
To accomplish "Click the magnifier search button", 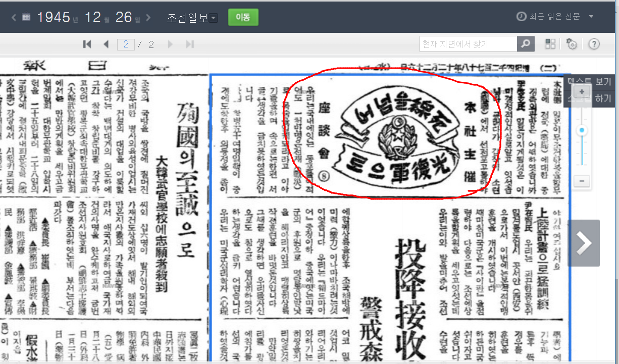I will tap(526, 44).
